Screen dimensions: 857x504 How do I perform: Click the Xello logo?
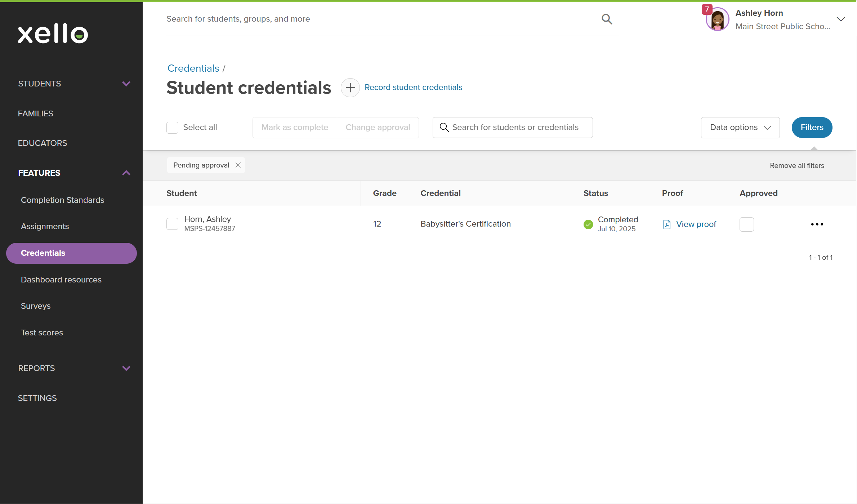[53, 34]
